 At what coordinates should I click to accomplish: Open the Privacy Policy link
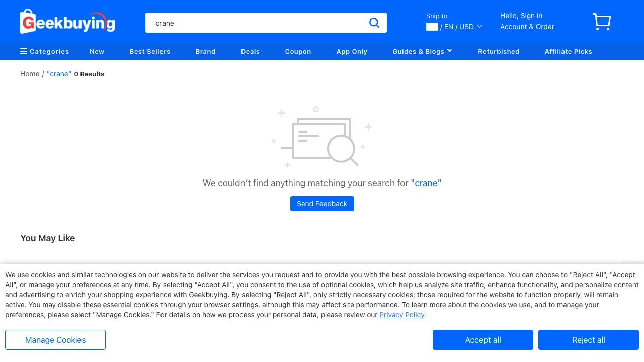[x=402, y=315]
